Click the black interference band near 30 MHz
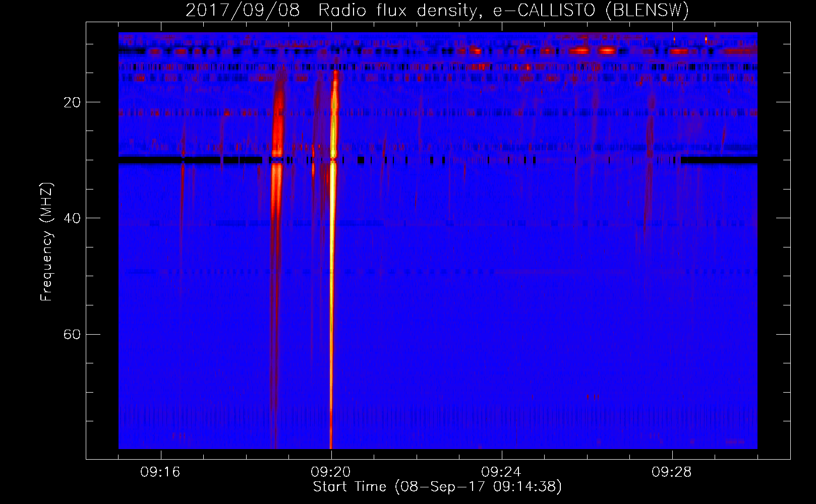Screen dimensions: 816x504 pyautogui.click(x=438, y=160)
